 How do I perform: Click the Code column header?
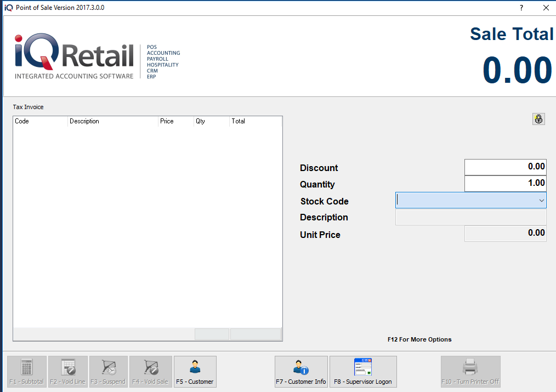(40, 121)
